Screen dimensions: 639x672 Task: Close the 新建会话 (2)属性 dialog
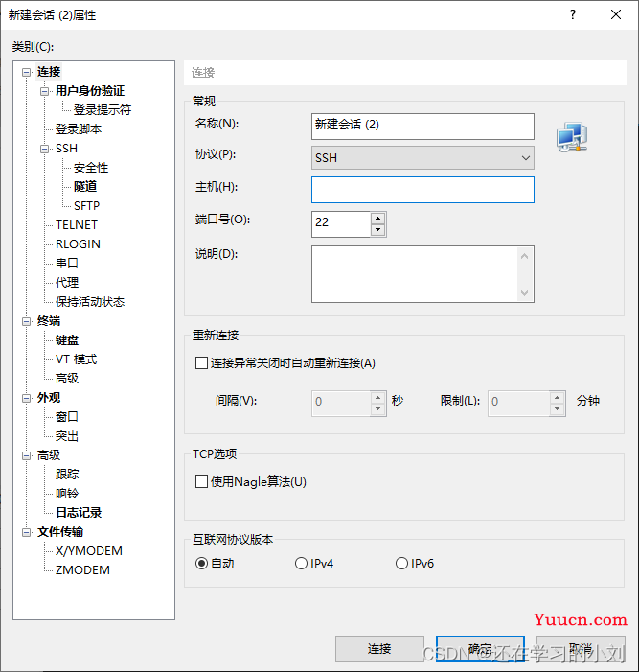616,15
